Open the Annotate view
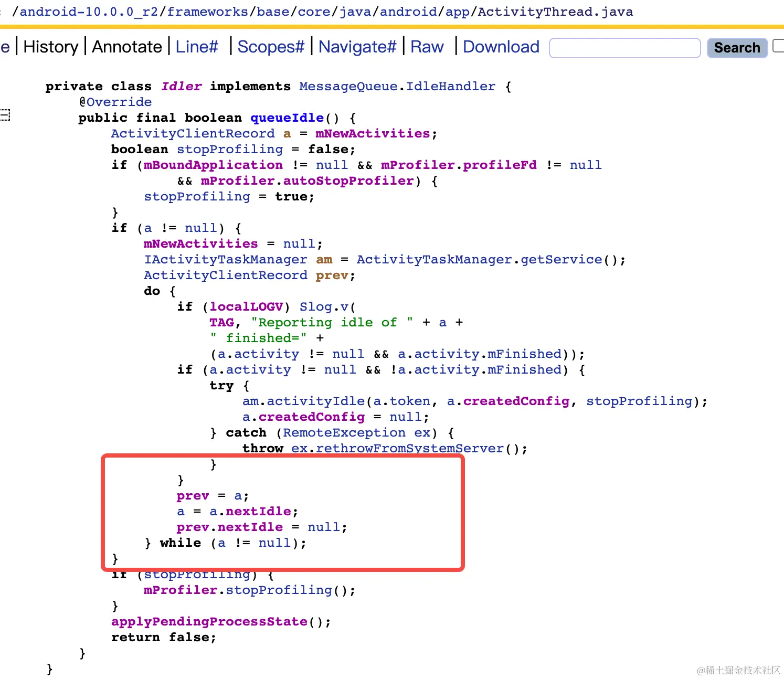This screenshot has height=679, width=784. point(127,47)
